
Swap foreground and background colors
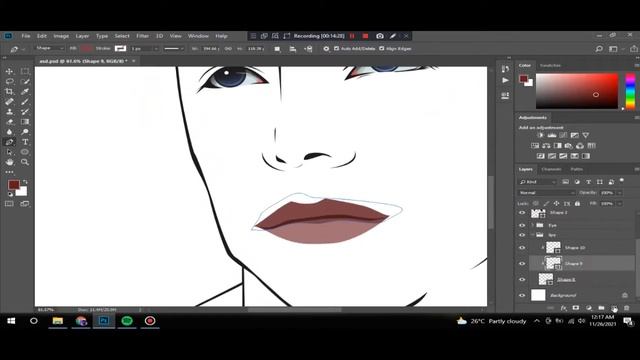[x=25, y=182]
